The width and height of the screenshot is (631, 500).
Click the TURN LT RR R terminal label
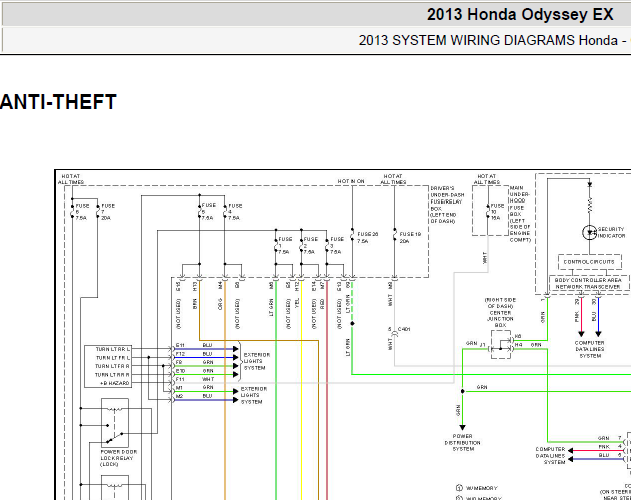112,374
